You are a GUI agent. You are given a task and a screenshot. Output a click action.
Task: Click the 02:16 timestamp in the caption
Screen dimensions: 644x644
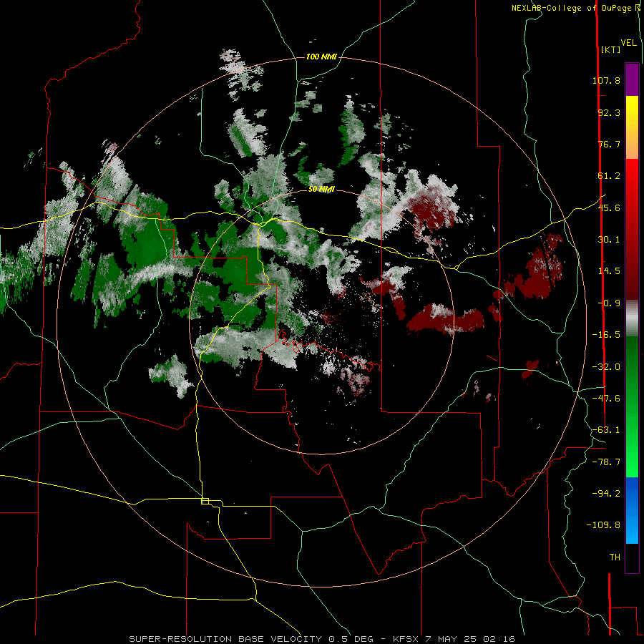(x=499, y=639)
